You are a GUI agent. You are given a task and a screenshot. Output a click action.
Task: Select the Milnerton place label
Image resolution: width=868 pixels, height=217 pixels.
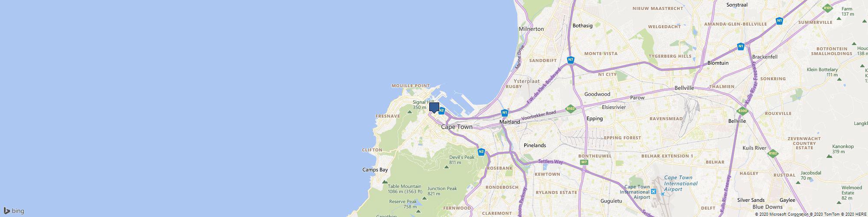[531, 29]
